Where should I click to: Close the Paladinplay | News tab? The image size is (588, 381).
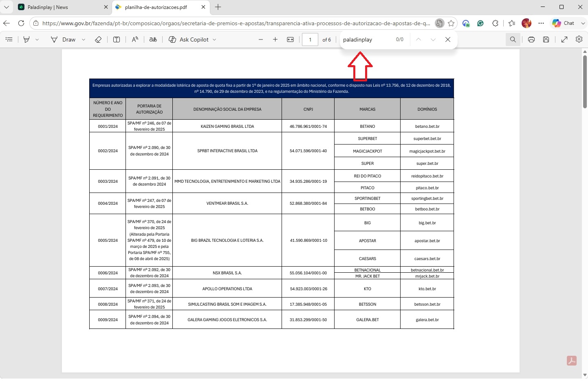coord(106,7)
